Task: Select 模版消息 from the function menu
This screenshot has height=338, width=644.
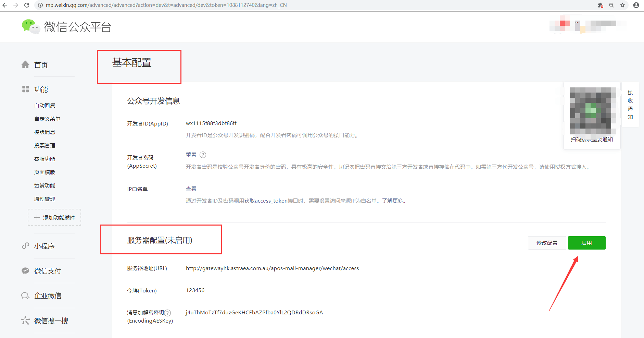Action: (x=45, y=132)
